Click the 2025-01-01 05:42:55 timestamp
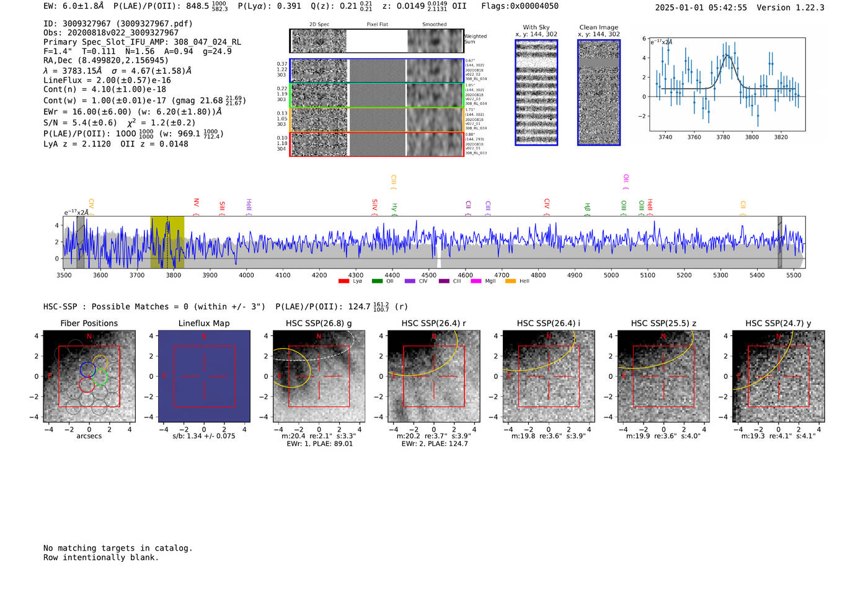The width and height of the screenshot is (868, 591). pyautogui.click(x=701, y=7)
